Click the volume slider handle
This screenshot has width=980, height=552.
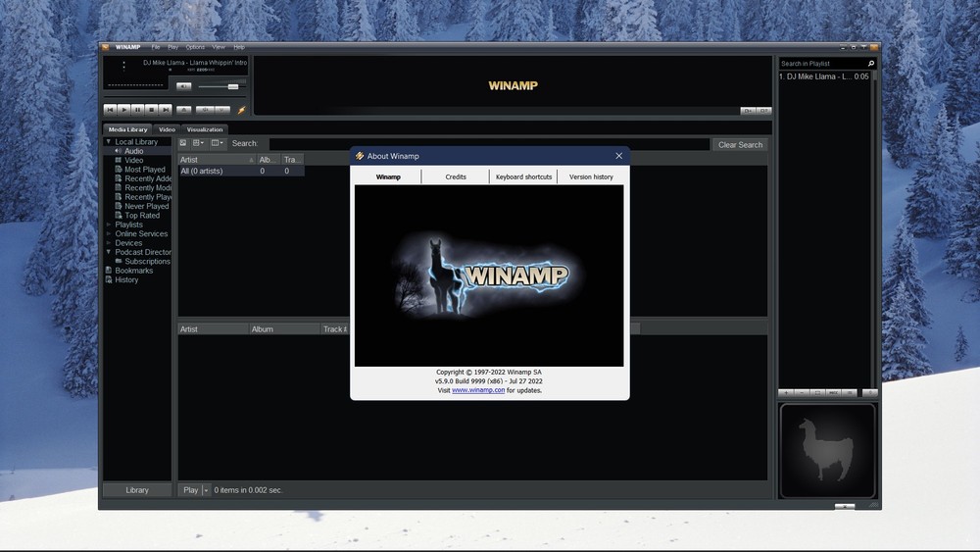coord(233,86)
